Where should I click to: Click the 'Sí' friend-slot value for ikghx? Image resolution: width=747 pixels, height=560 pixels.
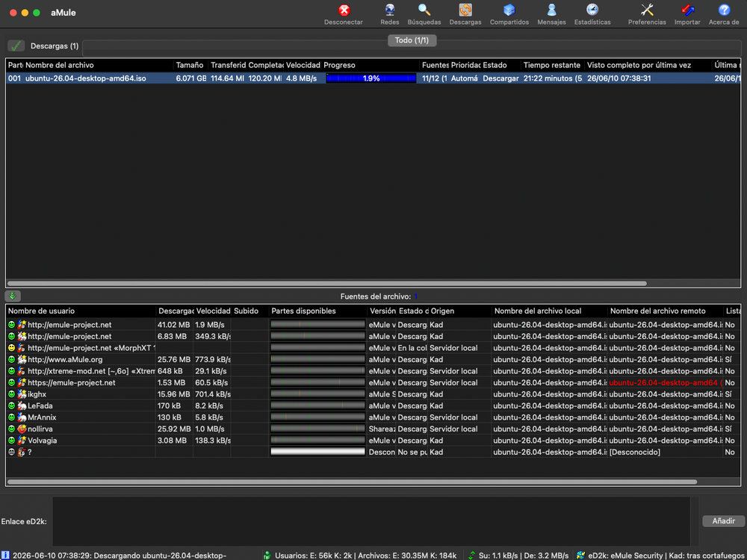(x=728, y=394)
